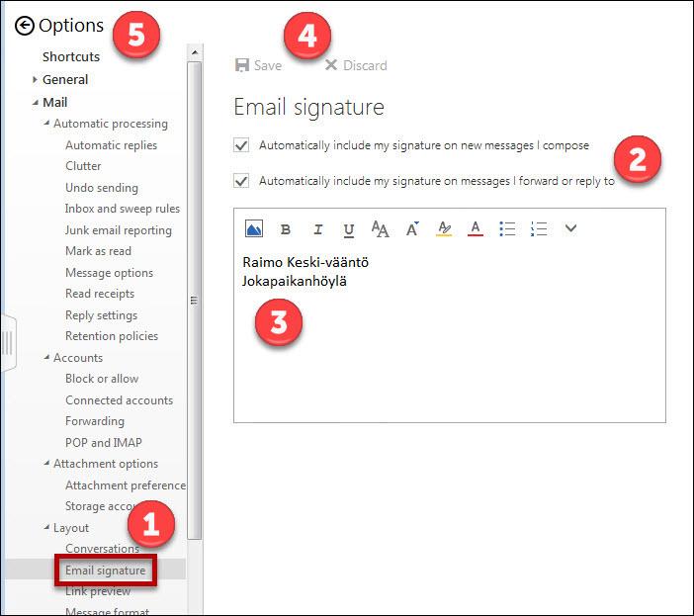Select Retention policies entry
Image resolution: width=694 pixels, height=616 pixels.
(x=112, y=336)
